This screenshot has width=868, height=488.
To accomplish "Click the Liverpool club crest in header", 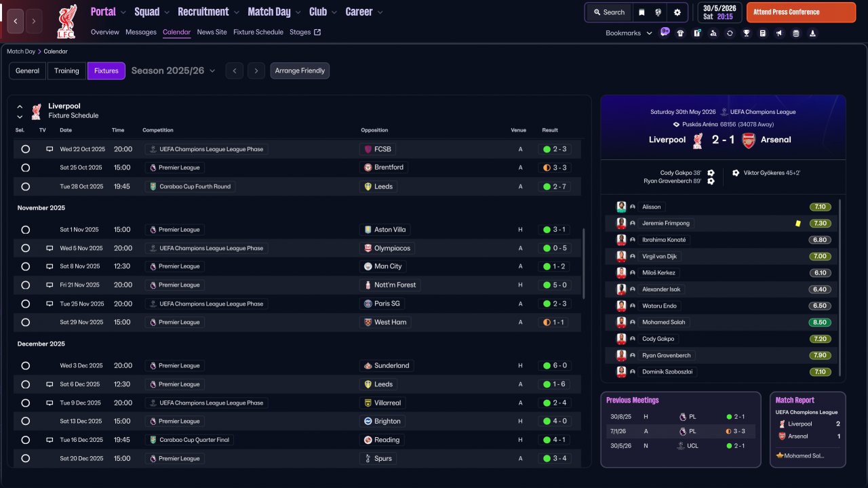I will tap(66, 20).
